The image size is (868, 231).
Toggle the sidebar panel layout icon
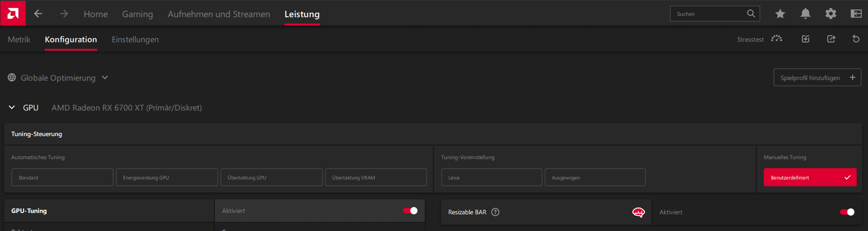pos(856,14)
